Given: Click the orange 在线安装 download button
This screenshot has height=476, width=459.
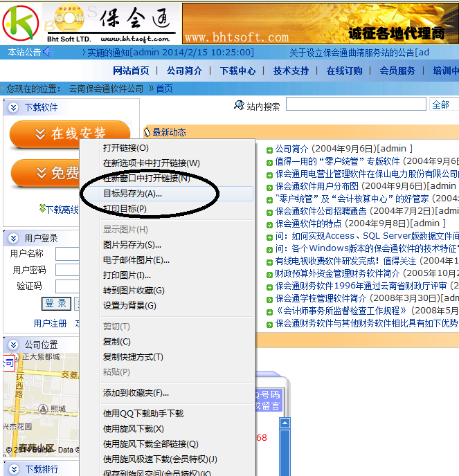Looking at the screenshot, I should (x=69, y=134).
